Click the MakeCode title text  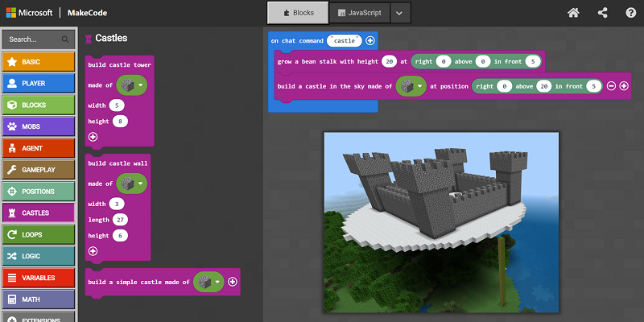[88, 13]
